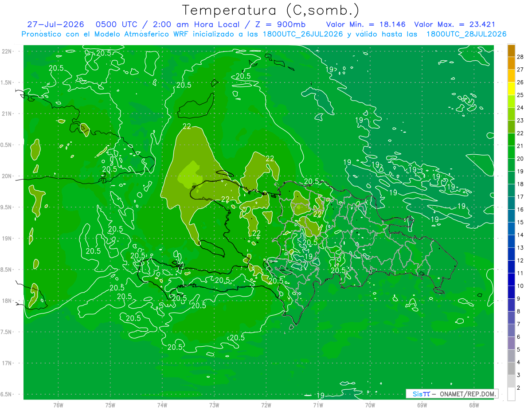Click the '71W' longitude axis label
Image resolution: width=532 pixels, height=411 pixels.
[318, 405]
